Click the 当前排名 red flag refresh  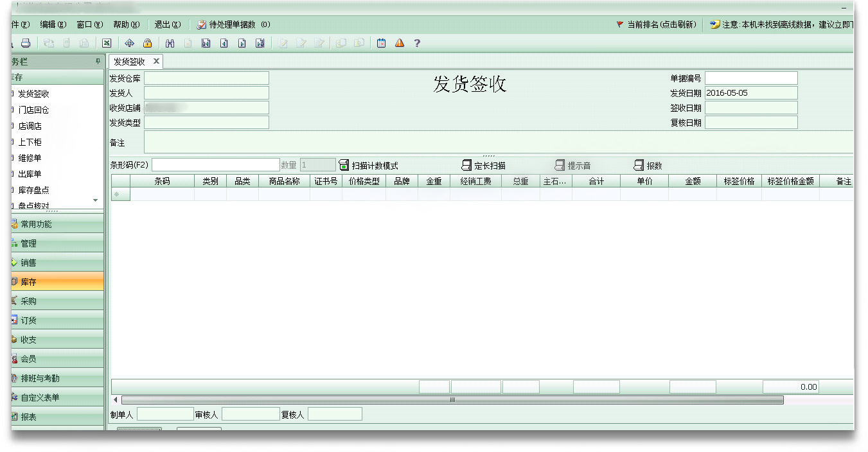click(x=655, y=24)
